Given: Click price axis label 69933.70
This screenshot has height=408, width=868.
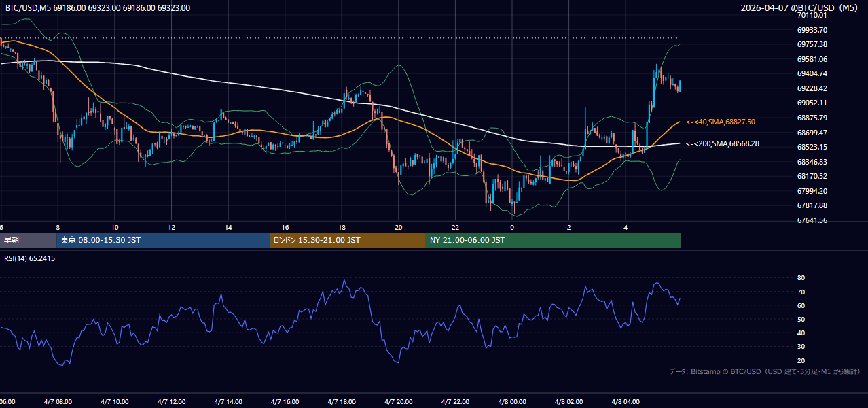Looking at the screenshot, I should (812, 30).
